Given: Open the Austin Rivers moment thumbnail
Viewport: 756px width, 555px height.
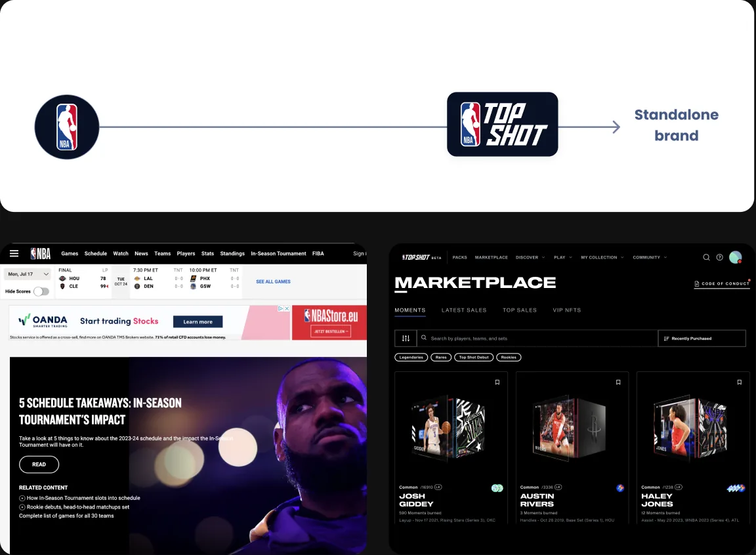Looking at the screenshot, I should (x=570, y=428).
